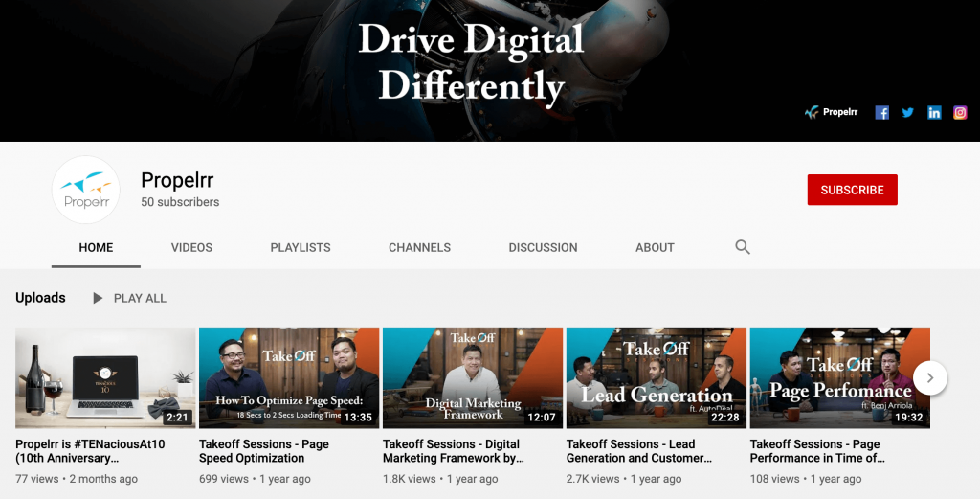Click the Propelrr channel name text
980x499 pixels.
coord(177,180)
